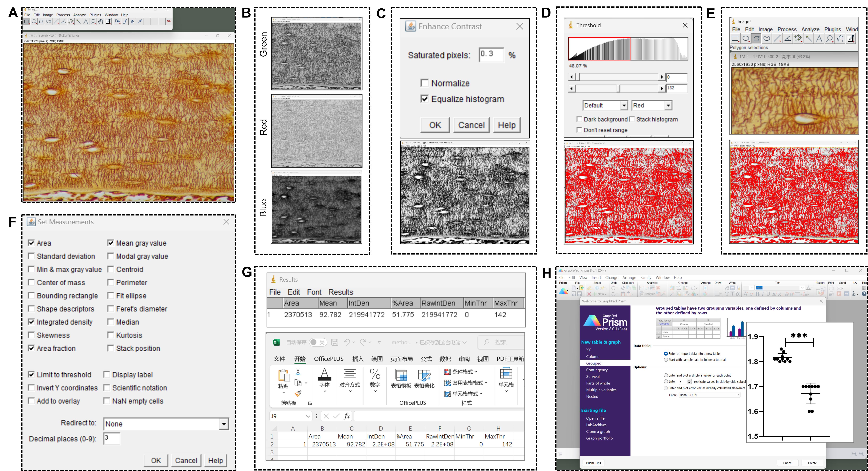
Task: Open the Redirect to None dropdown
Action: tap(166, 424)
